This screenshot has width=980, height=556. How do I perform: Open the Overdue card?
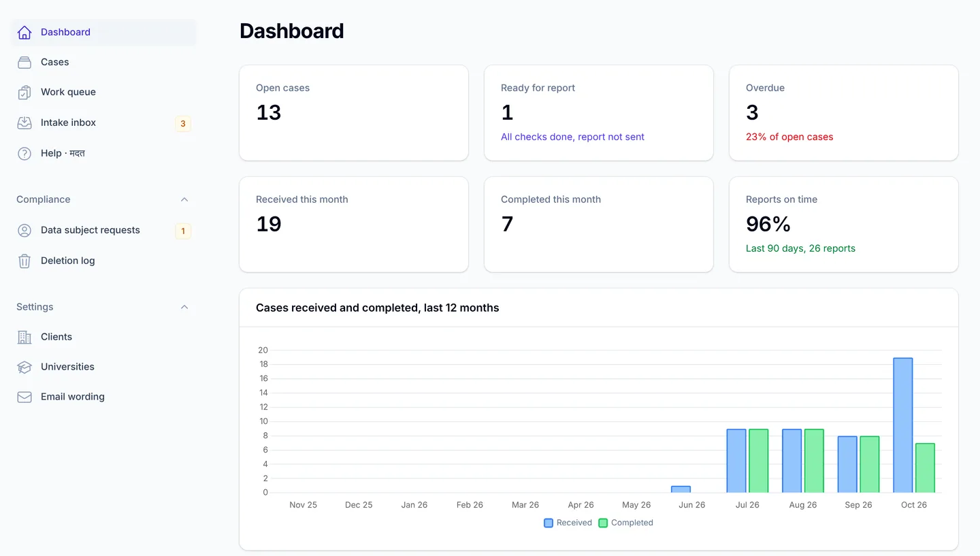coord(844,113)
